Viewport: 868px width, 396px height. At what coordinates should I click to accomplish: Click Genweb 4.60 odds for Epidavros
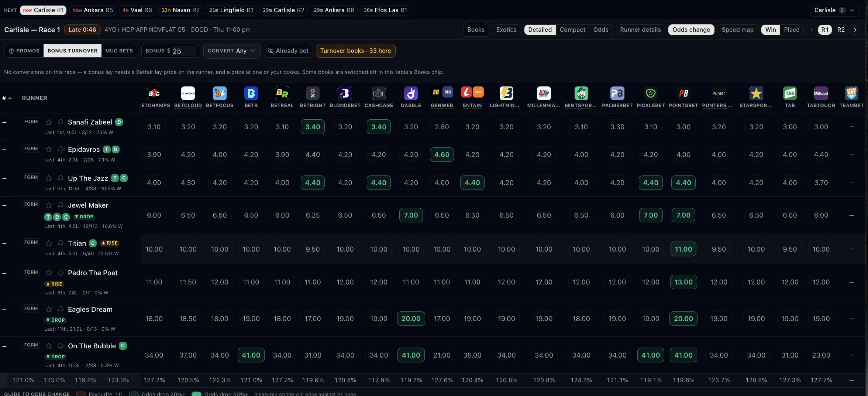click(442, 154)
